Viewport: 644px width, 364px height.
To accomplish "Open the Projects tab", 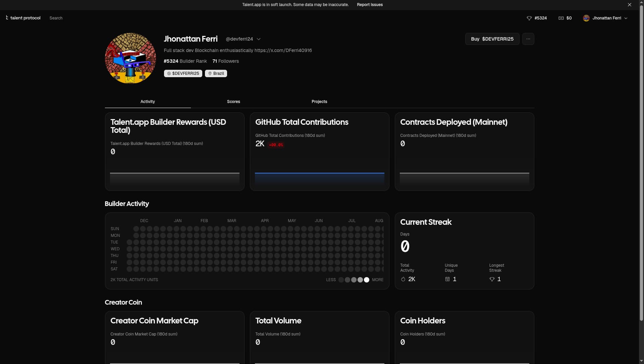I will [319, 101].
